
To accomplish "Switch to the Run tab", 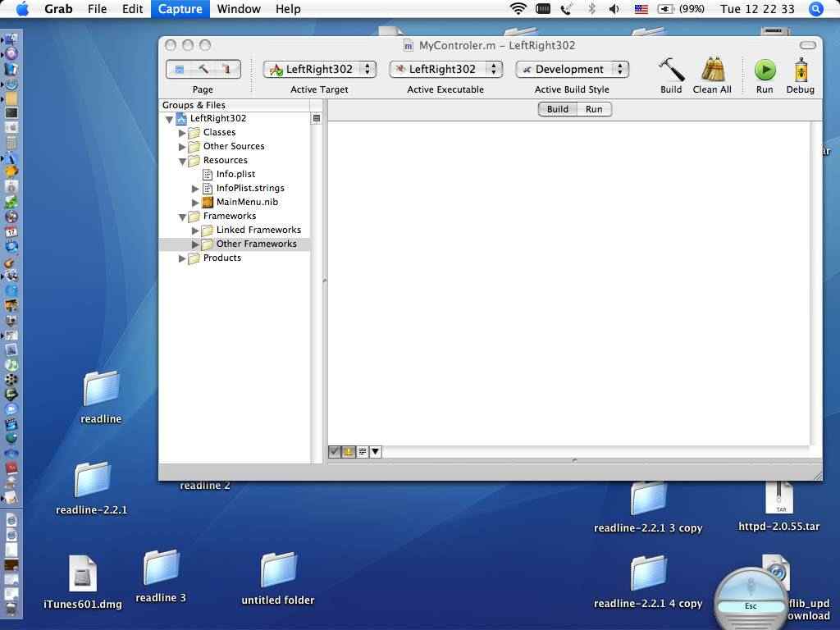I will [x=594, y=109].
